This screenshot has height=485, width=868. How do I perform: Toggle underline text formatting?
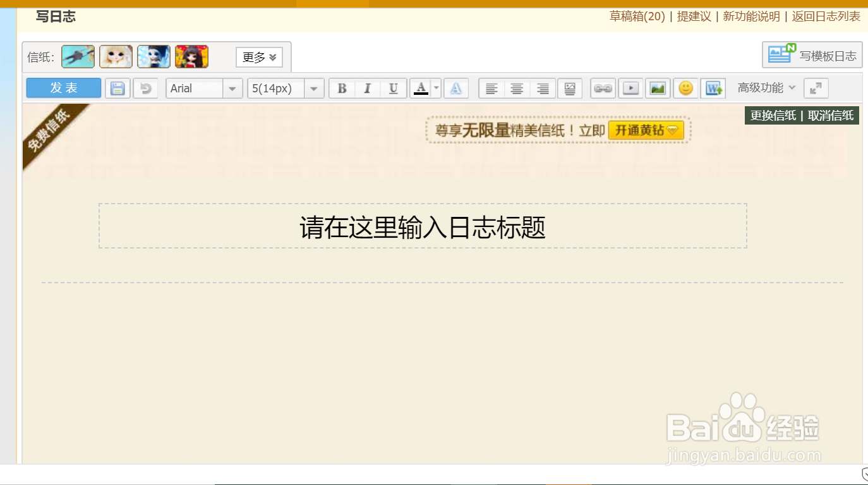392,88
